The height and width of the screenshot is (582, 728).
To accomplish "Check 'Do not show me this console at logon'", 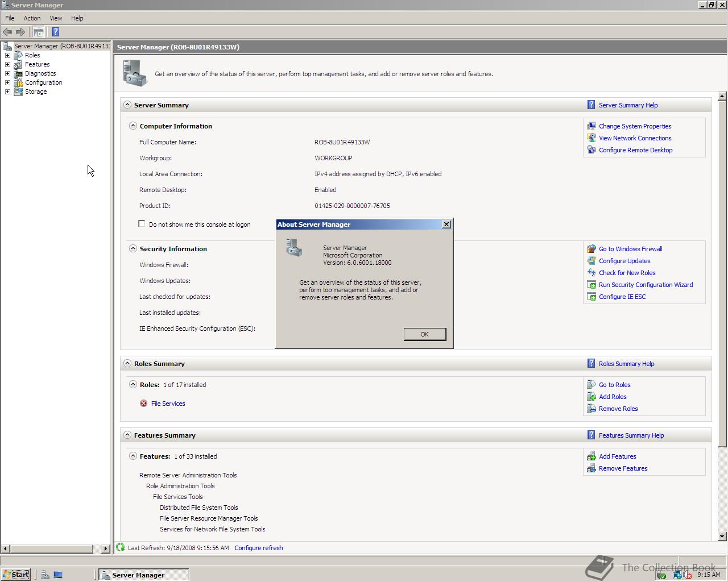I will tap(142, 223).
